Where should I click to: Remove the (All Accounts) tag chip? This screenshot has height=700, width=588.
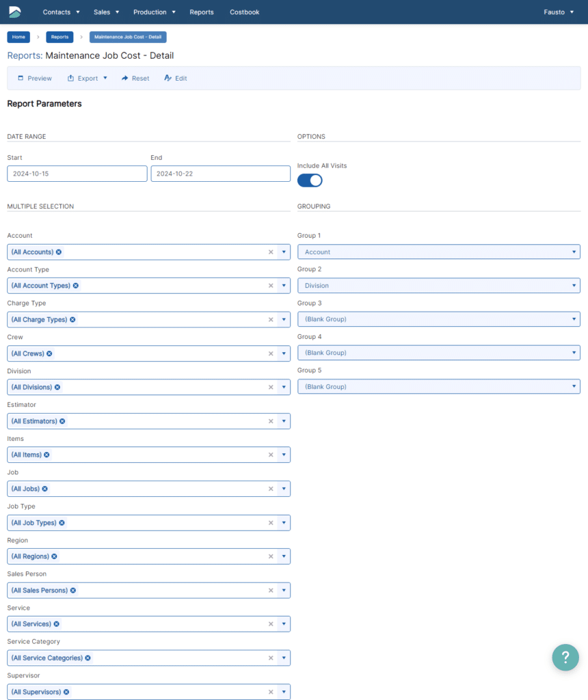[x=59, y=252]
